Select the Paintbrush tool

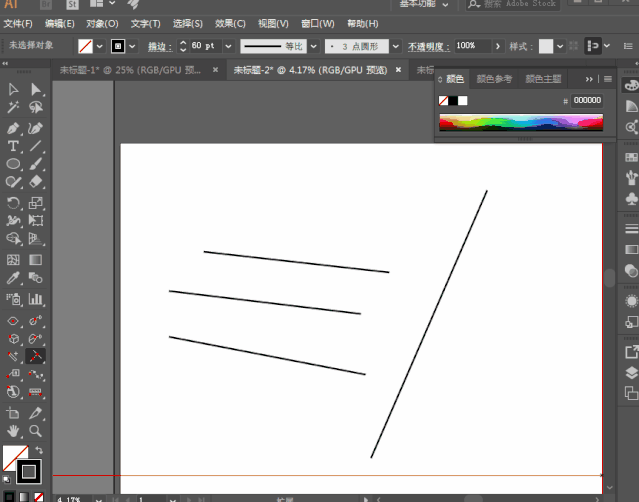click(x=35, y=164)
